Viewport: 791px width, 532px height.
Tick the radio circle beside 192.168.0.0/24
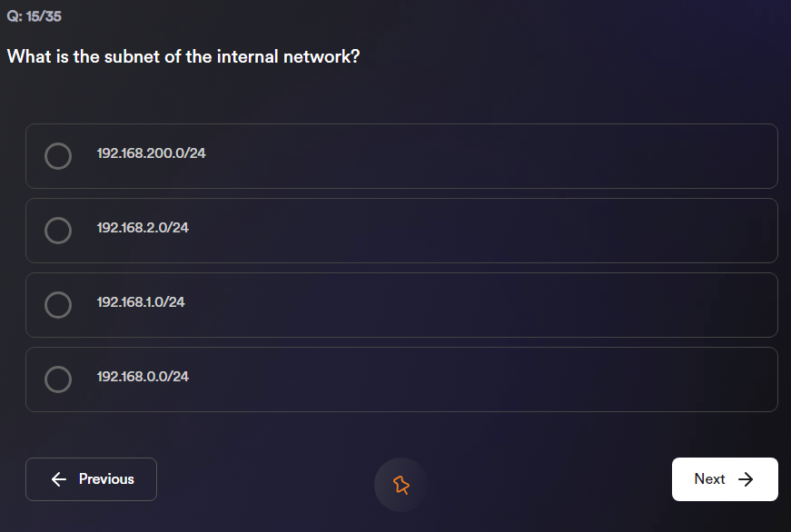[x=58, y=379]
